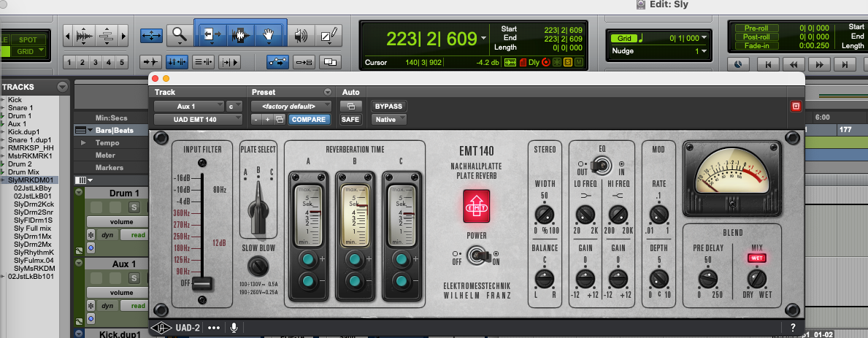Open the plugin track selector Aux 1
The image size is (868, 338).
point(189,106)
